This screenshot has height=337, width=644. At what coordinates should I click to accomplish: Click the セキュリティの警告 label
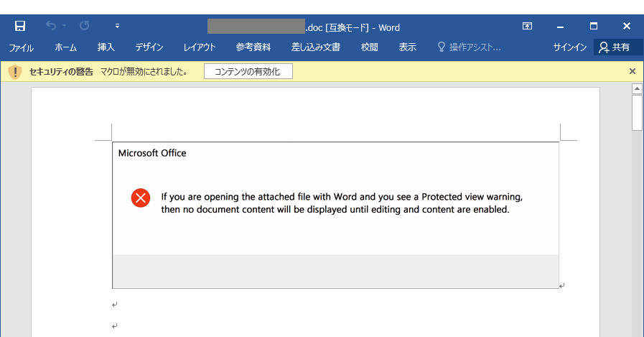click(x=61, y=72)
